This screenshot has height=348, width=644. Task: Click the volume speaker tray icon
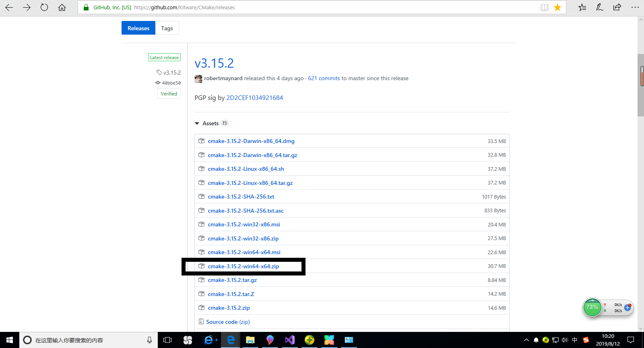(x=565, y=340)
